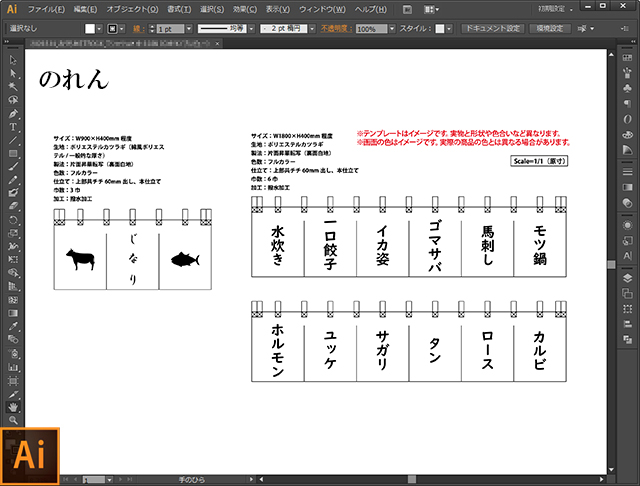Open the Stroke color dropdown arrow
Image resolution: width=640 pixels, height=486 pixels.
coord(122,29)
